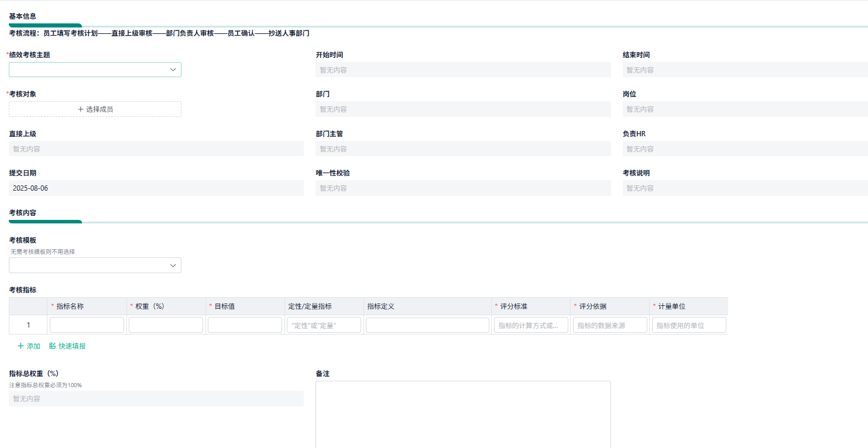
Task: Click the 评分依据 input in row 1
Action: (610, 325)
